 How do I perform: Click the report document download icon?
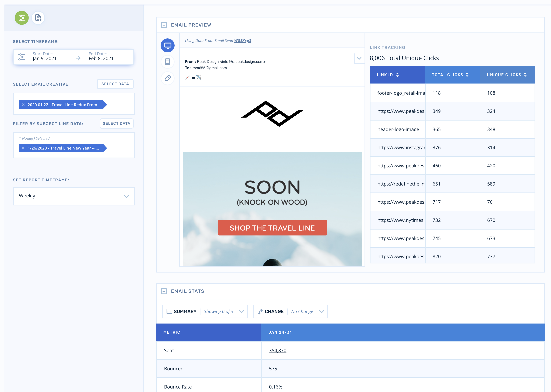click(38, 18)
